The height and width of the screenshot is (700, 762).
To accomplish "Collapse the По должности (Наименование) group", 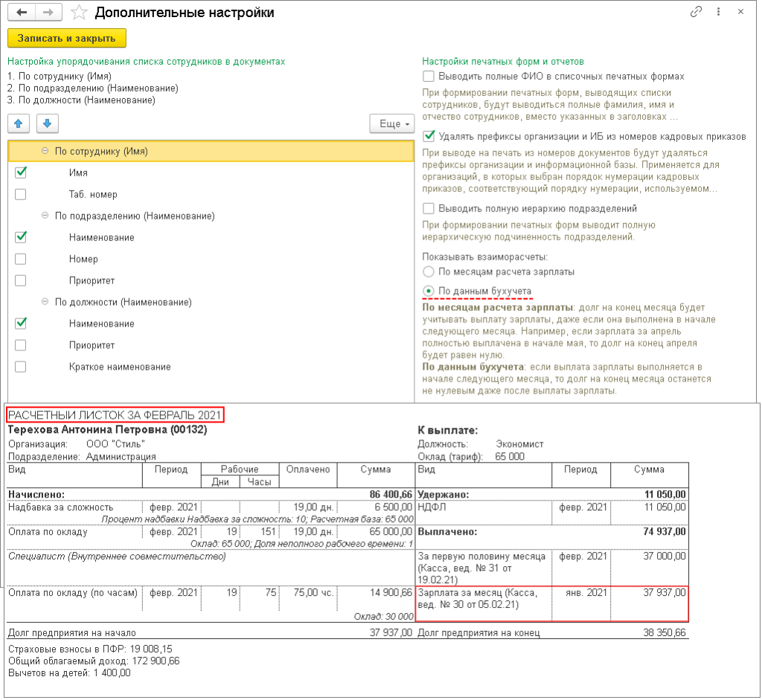I will click(x=45, y=302).
